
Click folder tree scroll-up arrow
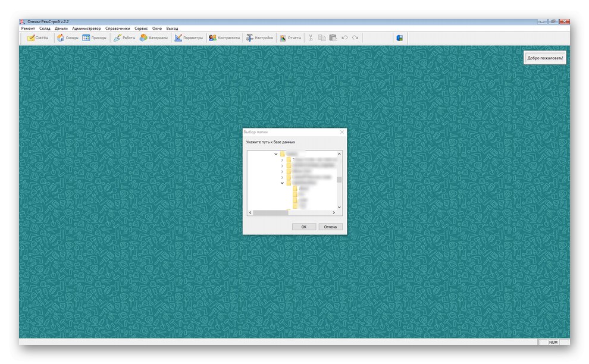339,154
